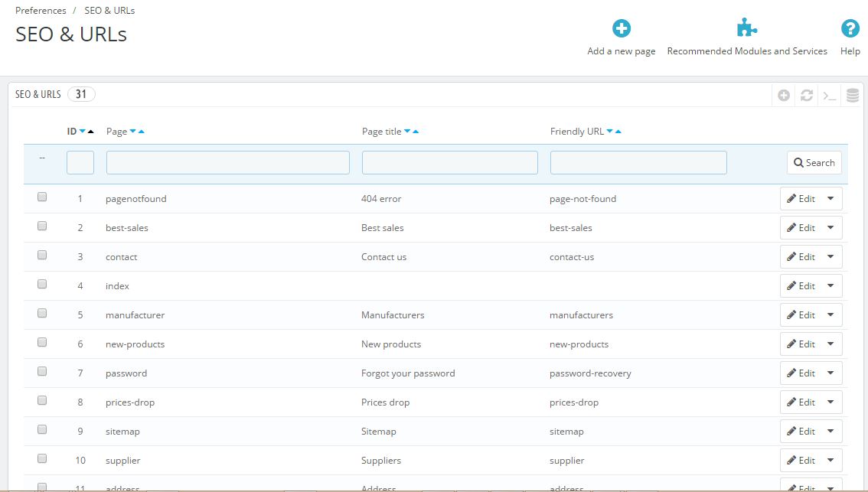
Task: Select the contact row checkbox
Action: pos(42,255)
